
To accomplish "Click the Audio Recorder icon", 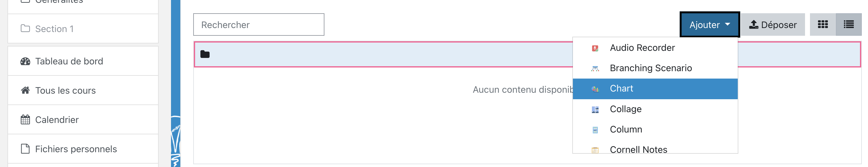I will point(595,48).
